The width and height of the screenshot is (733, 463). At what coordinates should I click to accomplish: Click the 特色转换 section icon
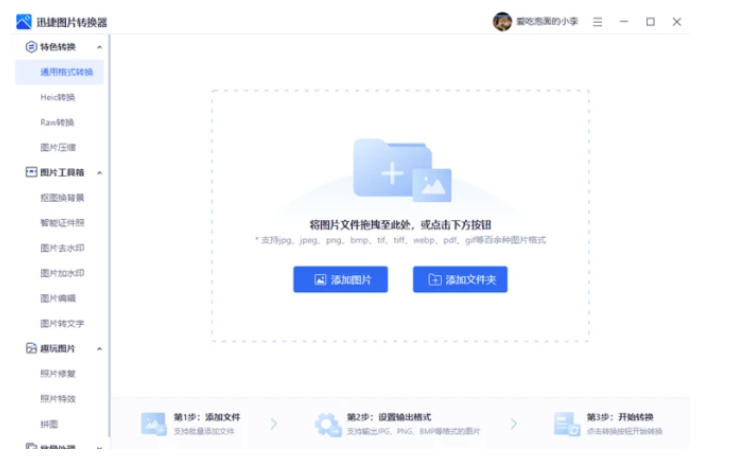30,47
